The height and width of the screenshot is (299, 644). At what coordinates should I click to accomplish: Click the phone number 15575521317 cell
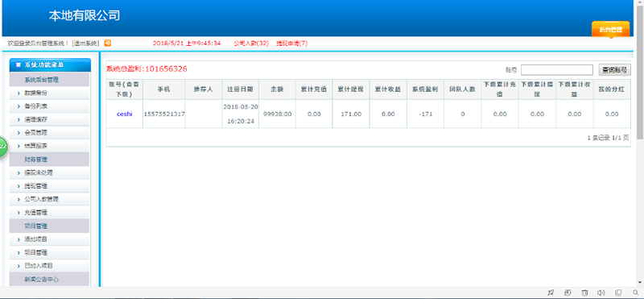[164, 114]
